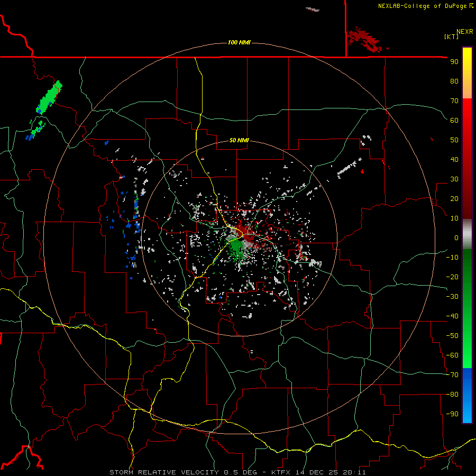Click the dark red echo cluster in the northeast

[364, 40]
